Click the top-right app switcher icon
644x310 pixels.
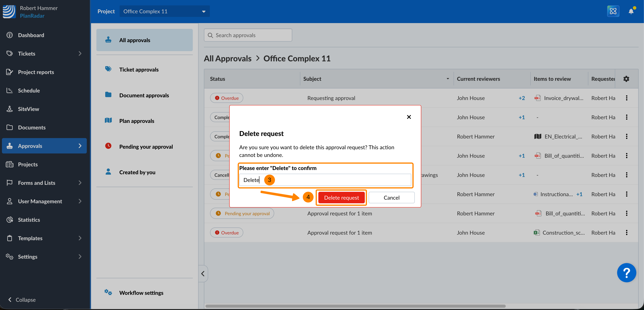(x=613, y=11)
